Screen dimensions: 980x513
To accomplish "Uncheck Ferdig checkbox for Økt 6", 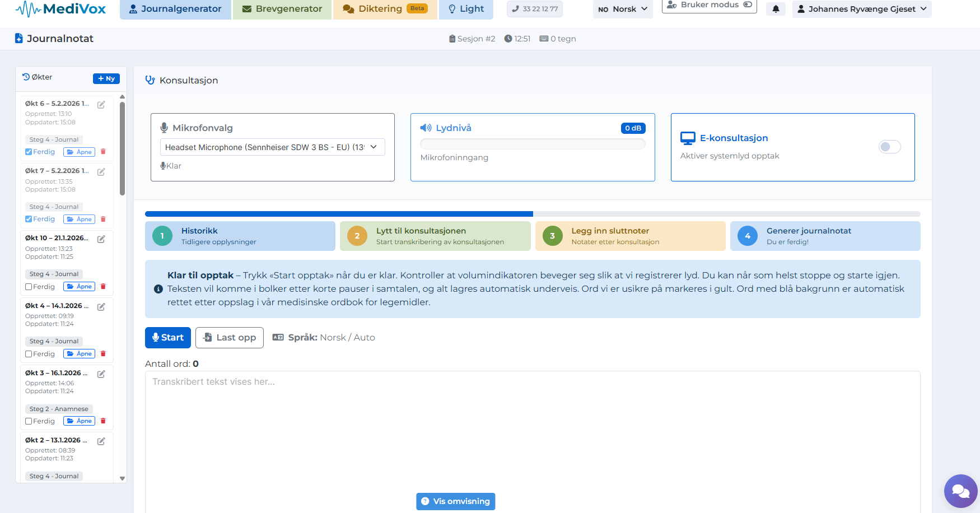I will [x=29, y=152].
